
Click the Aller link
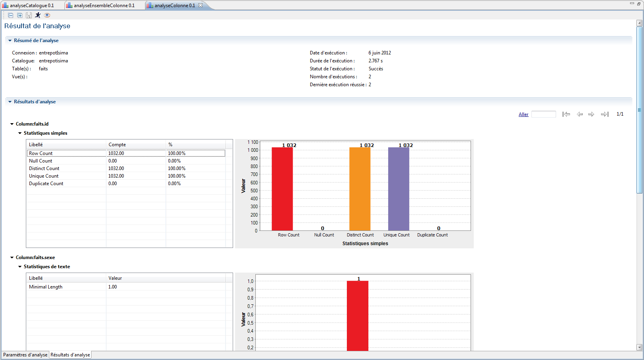tap(523, 114)
